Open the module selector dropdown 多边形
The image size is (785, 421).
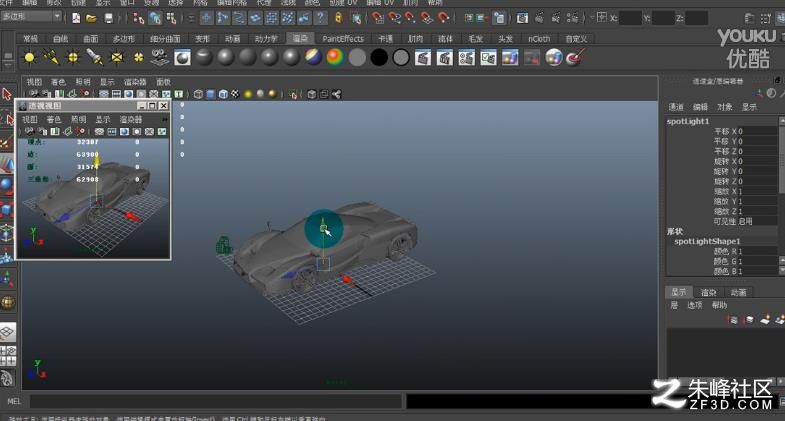click(x=31, y=17)
